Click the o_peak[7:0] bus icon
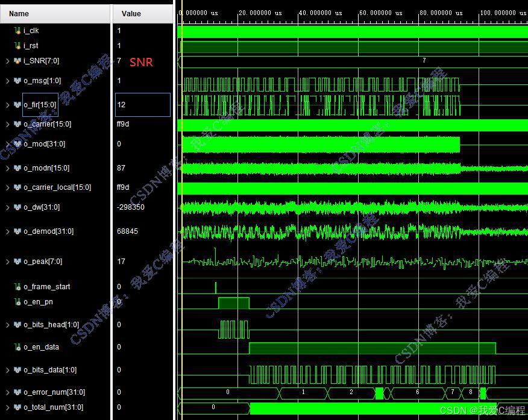The width and height of the screenshot is (528, 420). point(17,261)
